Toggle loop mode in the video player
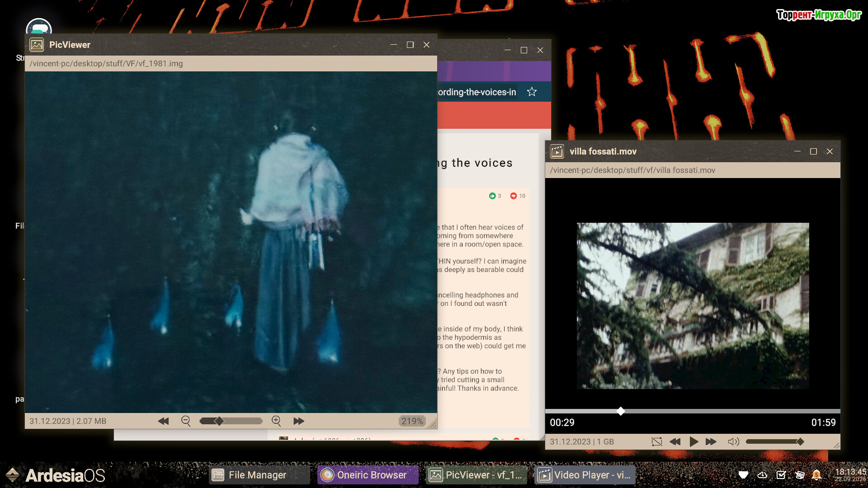 (656, 441)
